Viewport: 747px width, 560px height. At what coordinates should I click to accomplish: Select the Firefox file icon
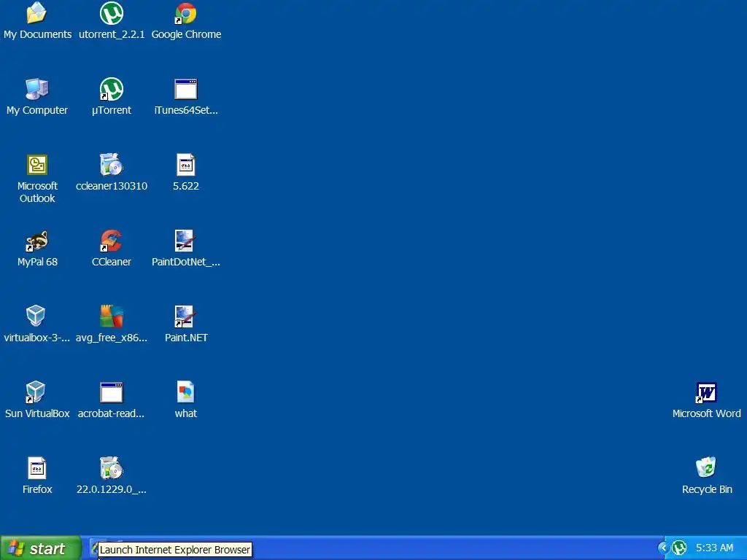point(36,468)
